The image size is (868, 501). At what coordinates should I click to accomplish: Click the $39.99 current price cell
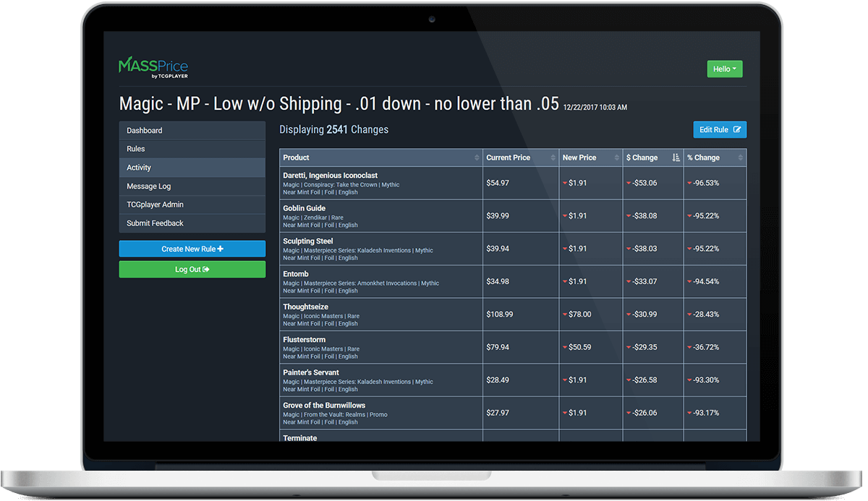coord(521,216)
